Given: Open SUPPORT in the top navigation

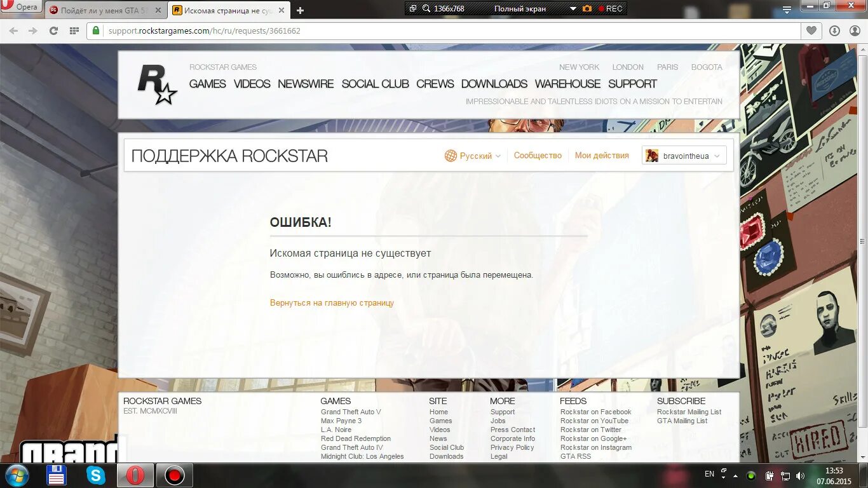Looking at the screenshot, I should [x=632, y=84].
